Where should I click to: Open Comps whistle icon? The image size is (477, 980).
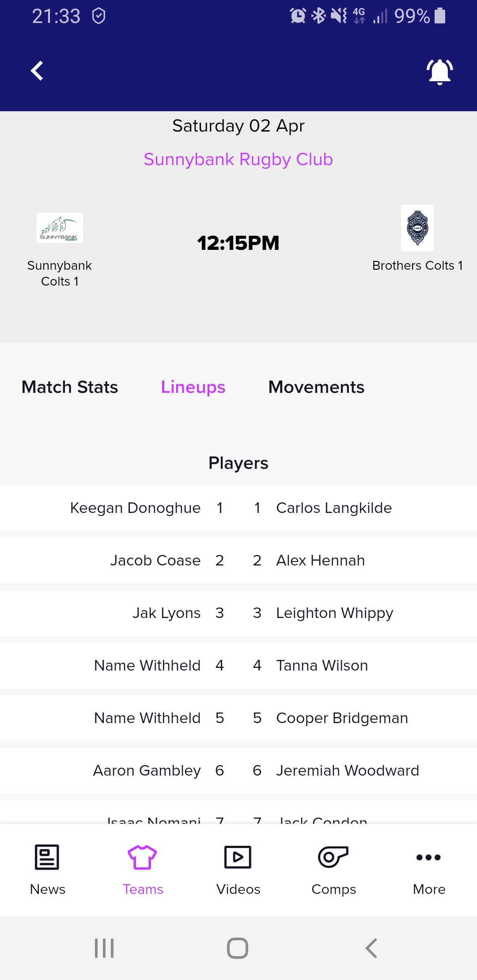[x=333, y=857]
